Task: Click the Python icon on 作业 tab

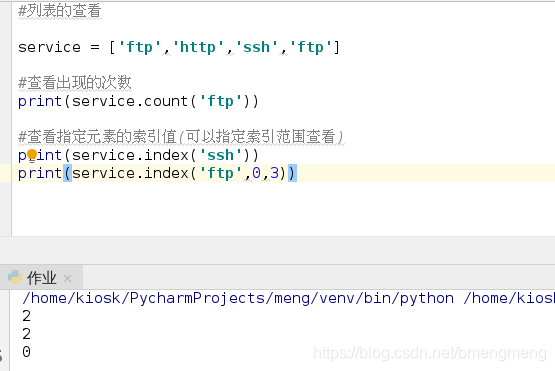Action: tap(15, 278)
